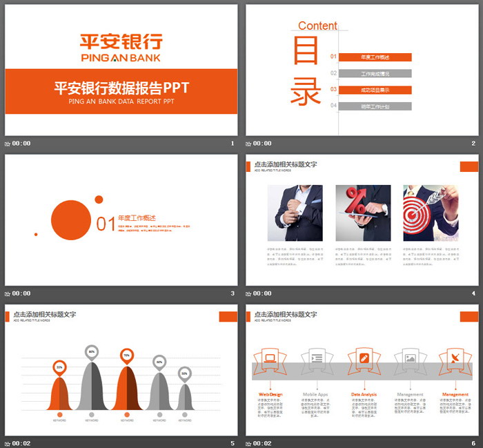Click the target and arrow photo on slide 4
The height and width of the screenshot is (448, 483).
point(431,213)
